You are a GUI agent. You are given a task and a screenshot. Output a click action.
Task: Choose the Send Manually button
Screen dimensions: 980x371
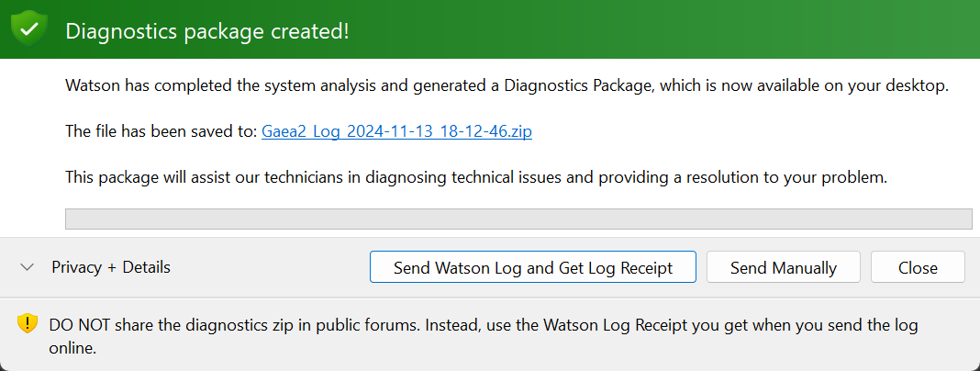783,267
